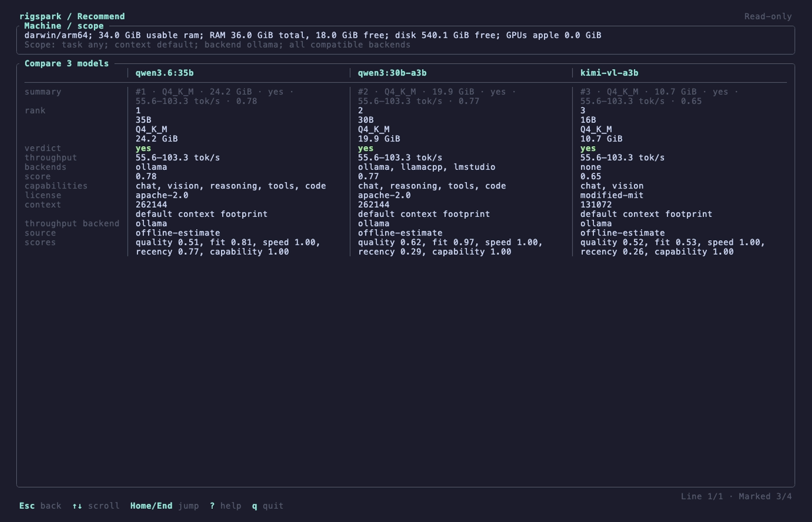Click the 30B parameter size value

point(366,120)
